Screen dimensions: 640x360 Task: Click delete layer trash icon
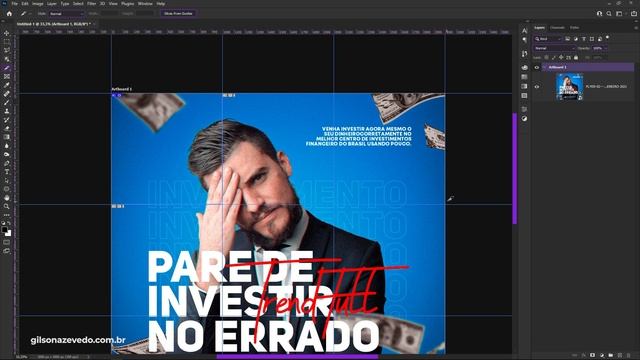[x=629, y=356]
